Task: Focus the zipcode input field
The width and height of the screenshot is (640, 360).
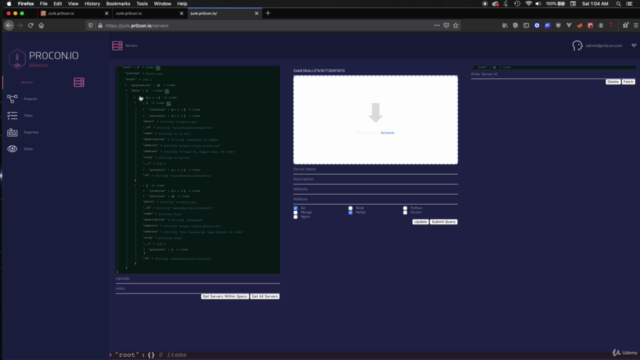Action: coord(198,279)
